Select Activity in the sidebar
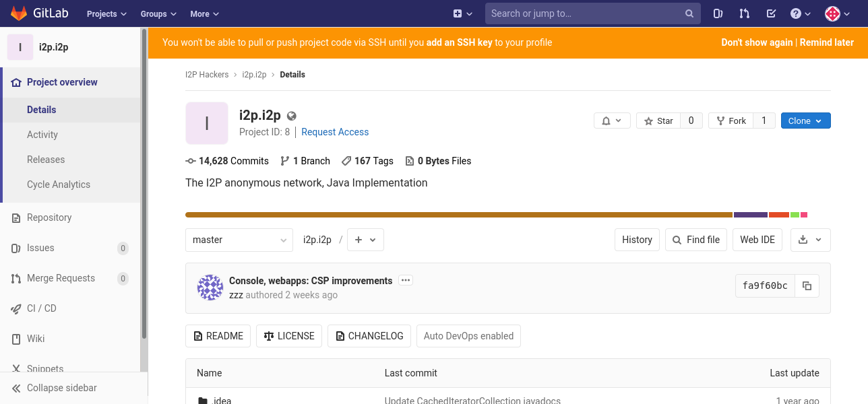868x404 pixels. pos(42,135)
